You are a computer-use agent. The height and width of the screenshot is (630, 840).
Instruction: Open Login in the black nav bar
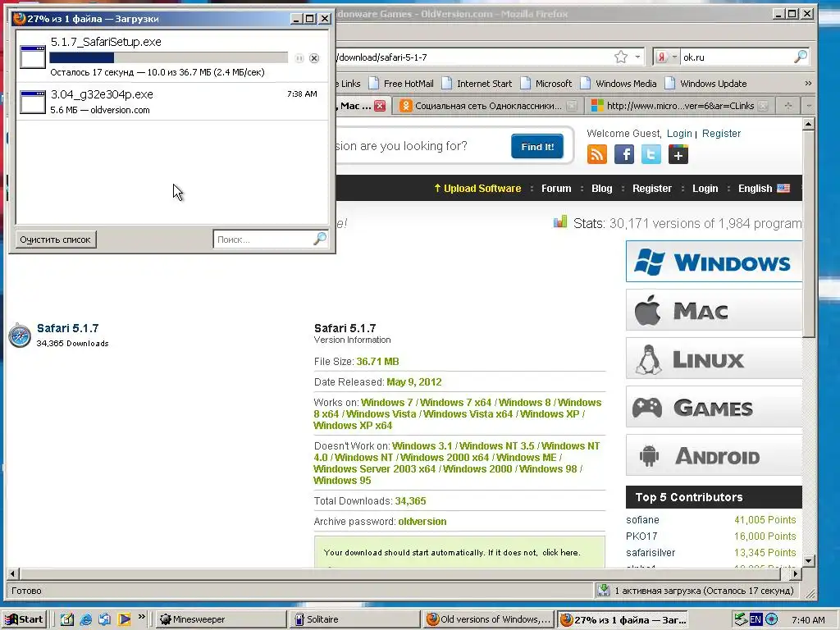[x=705, y=189]
